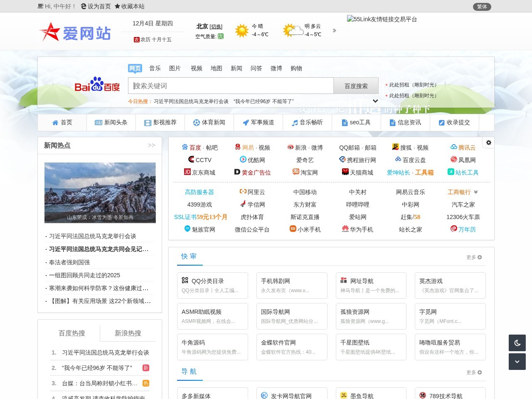Click inside the Baidu search input field
The image size is (532, 399).
[230, 86]
